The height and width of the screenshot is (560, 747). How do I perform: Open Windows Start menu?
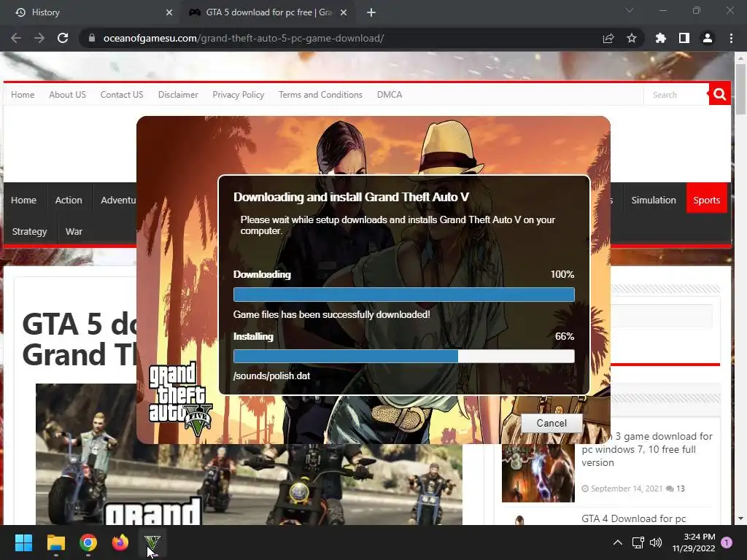pyautogui.click(x=23, y=542)
